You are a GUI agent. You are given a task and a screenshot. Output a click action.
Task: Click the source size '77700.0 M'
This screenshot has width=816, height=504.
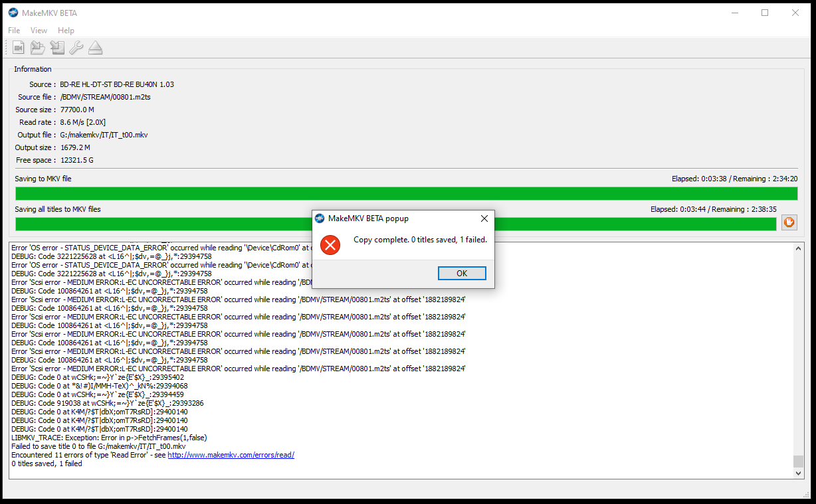(x=77, y=110)
